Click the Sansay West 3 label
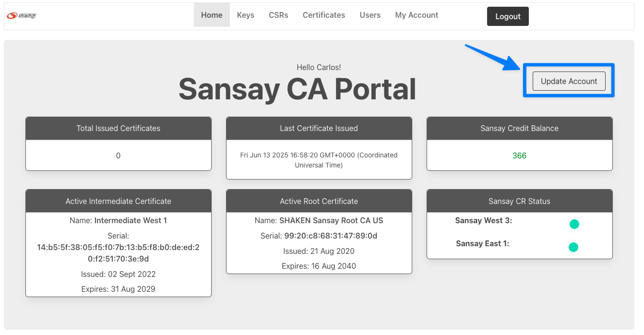 click(484, 221)
